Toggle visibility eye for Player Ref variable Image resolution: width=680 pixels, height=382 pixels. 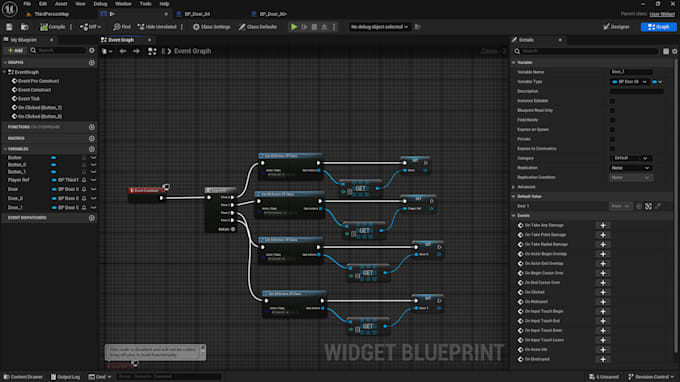(93, 180)
